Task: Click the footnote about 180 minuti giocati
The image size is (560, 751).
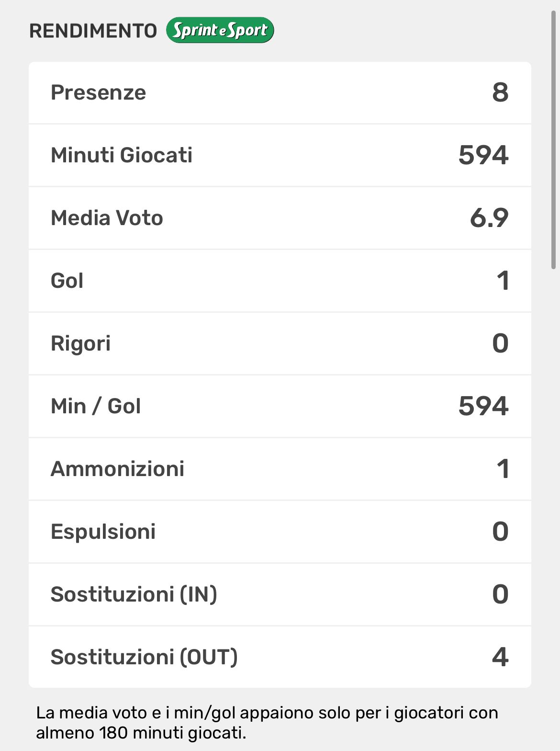Action: pos(267,723)
